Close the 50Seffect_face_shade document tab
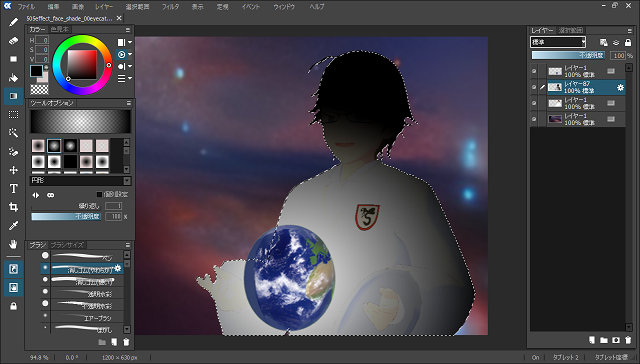The height and width of the screenshot is (364, 640). click(119, 18)
